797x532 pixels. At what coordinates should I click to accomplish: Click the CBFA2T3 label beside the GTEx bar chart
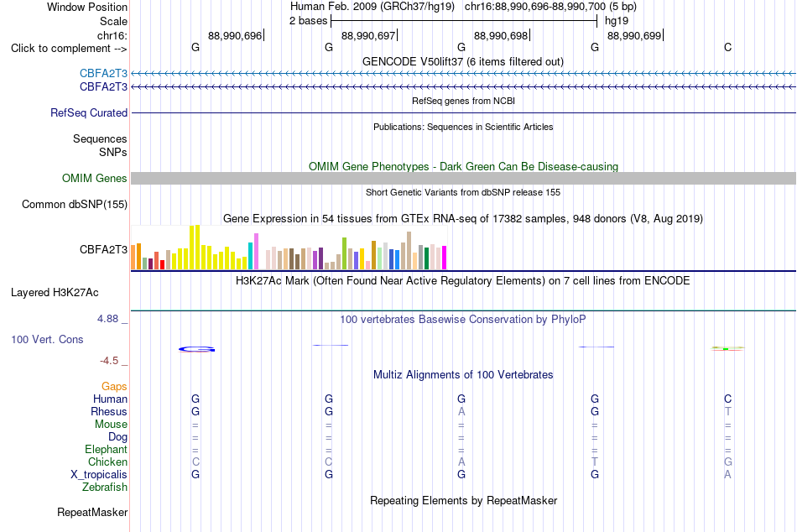[103, 249]
